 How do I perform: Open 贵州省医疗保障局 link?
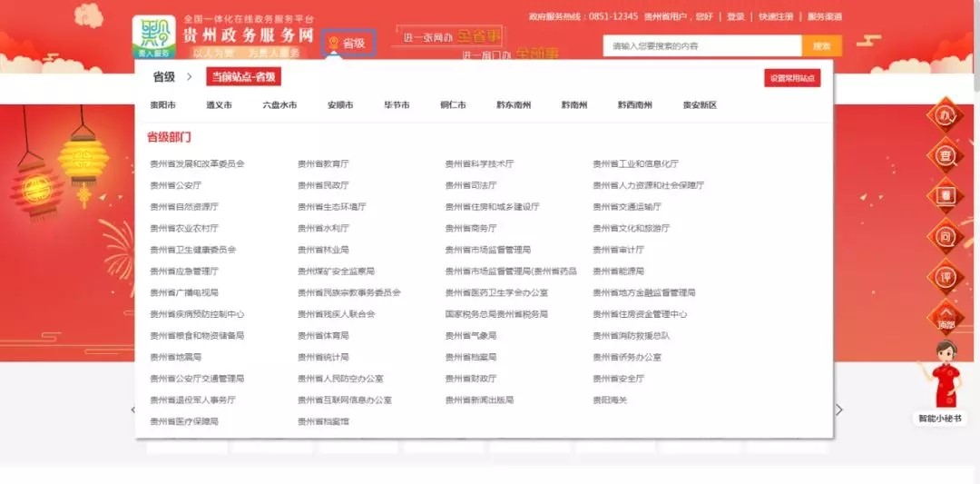click(x=184, y=421)
